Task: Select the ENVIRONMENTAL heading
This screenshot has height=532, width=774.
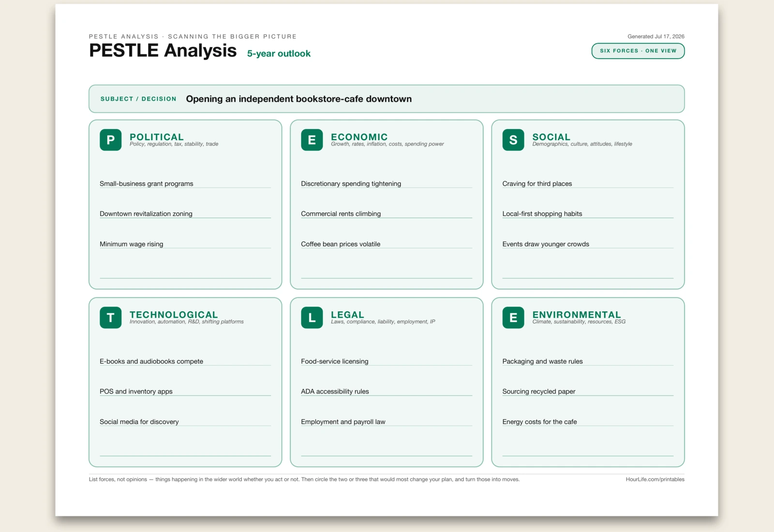Action: click(577, 315)
